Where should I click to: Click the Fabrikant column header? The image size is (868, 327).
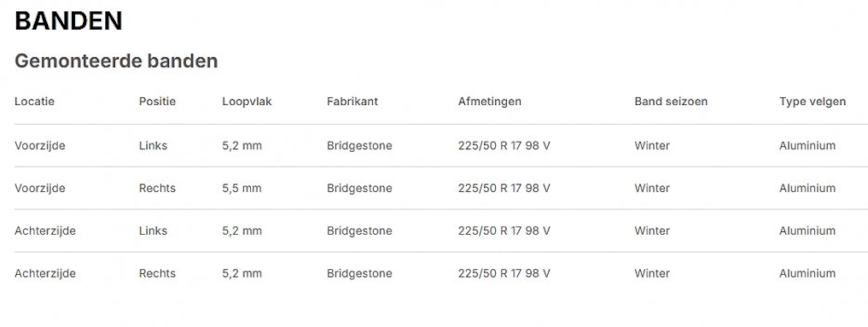(x=352, y=102)
